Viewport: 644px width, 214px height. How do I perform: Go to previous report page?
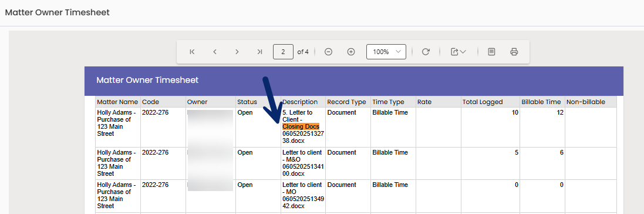click(x=214, y=52)
